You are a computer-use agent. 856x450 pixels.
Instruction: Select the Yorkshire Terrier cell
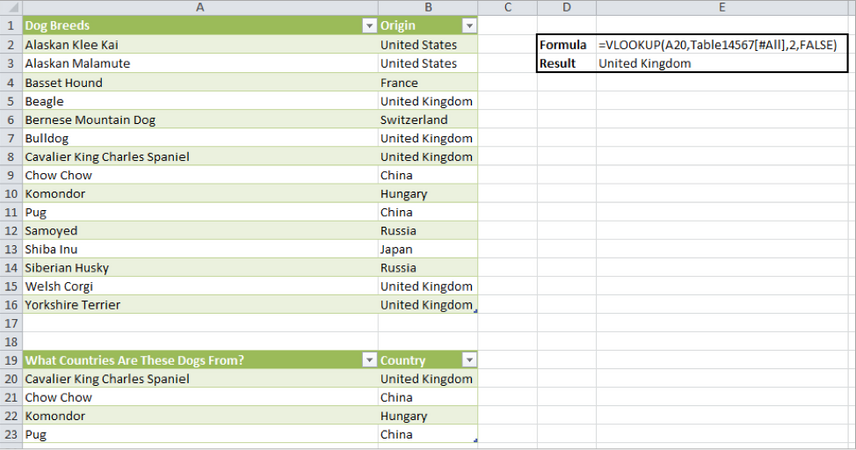[x=200, y=305]
